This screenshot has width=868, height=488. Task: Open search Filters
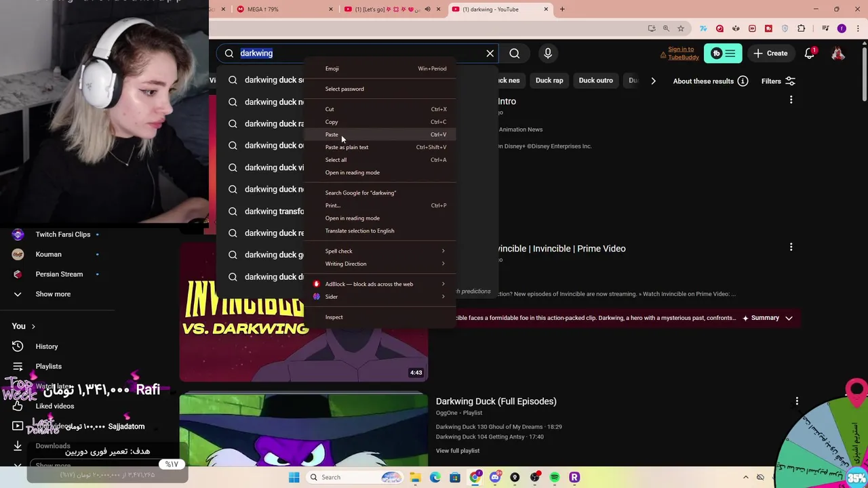(x=778, y=81)
